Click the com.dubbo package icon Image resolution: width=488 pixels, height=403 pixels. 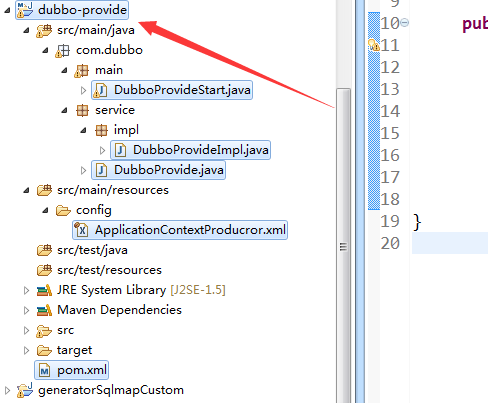[63, 51]
